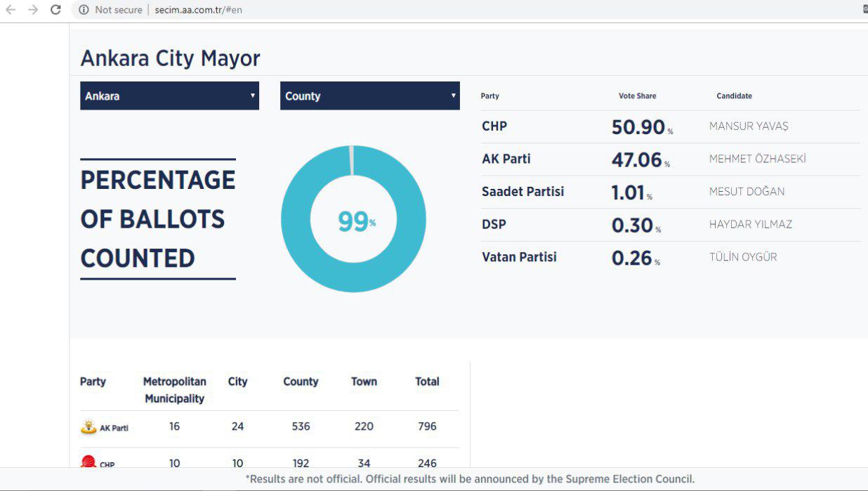Click AK Parti total value 796
Viewport: 868px width, 491px height.
pos(427,426)
